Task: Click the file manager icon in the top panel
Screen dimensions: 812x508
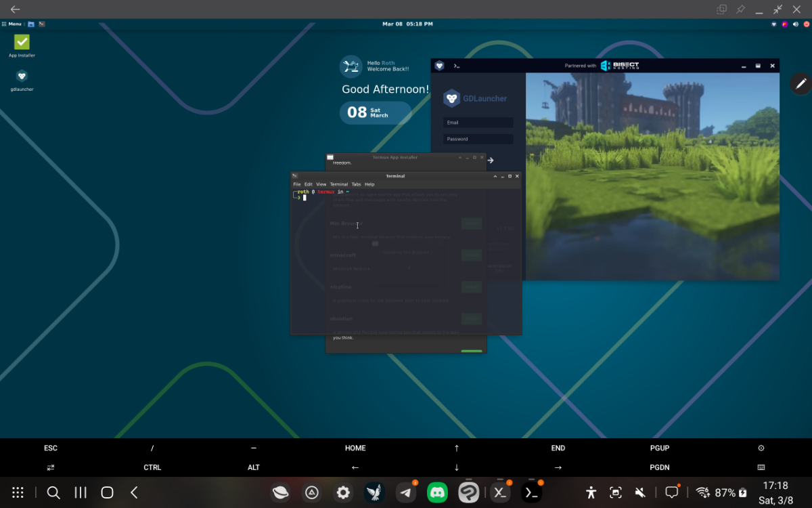Action: (x=31, y=24)
